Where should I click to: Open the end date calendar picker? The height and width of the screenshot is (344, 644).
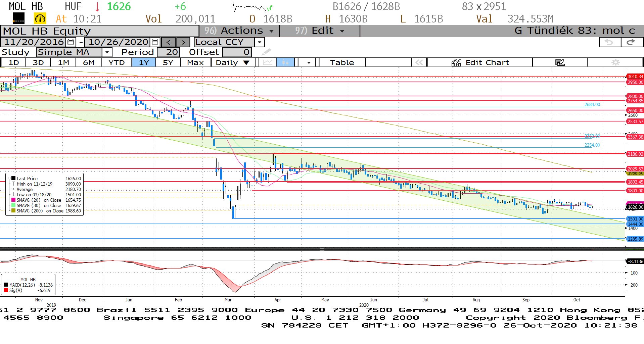(155, 42)
